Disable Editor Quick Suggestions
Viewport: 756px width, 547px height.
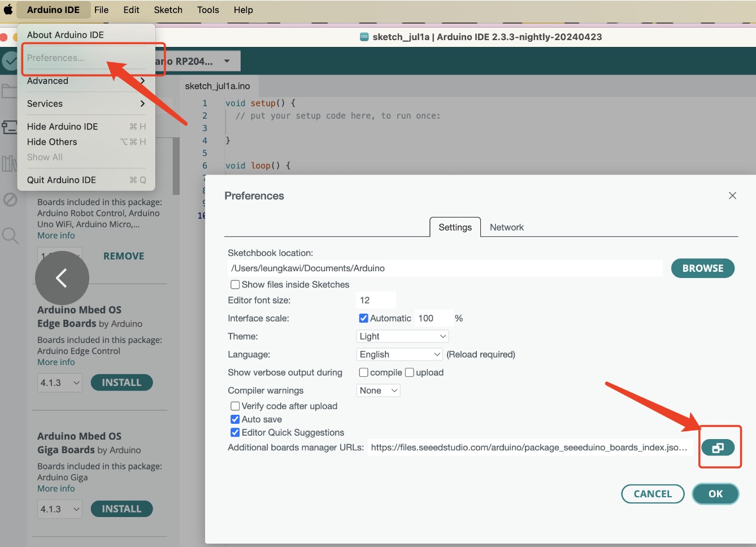235,432
